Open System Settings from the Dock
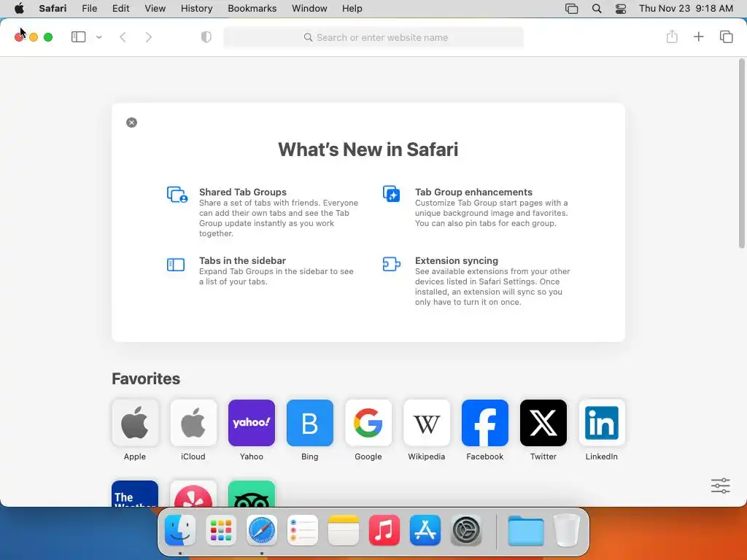This screenshot has width=747, height=560. 466,530
